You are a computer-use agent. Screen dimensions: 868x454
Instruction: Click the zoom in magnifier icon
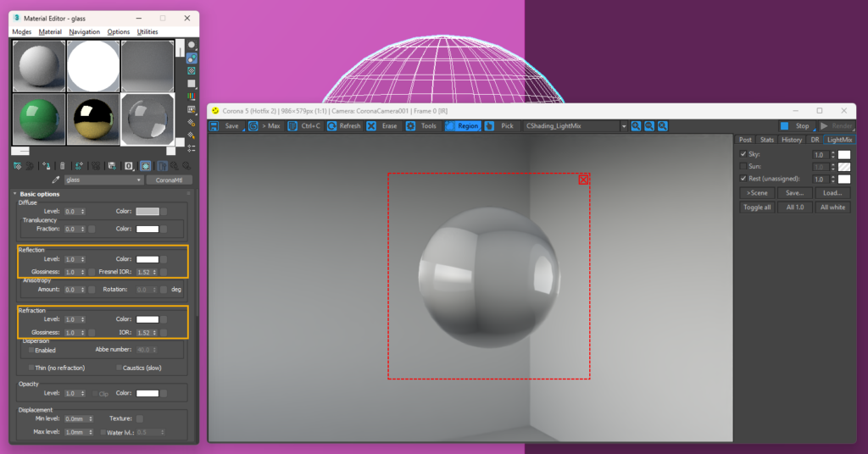[636, 126]
